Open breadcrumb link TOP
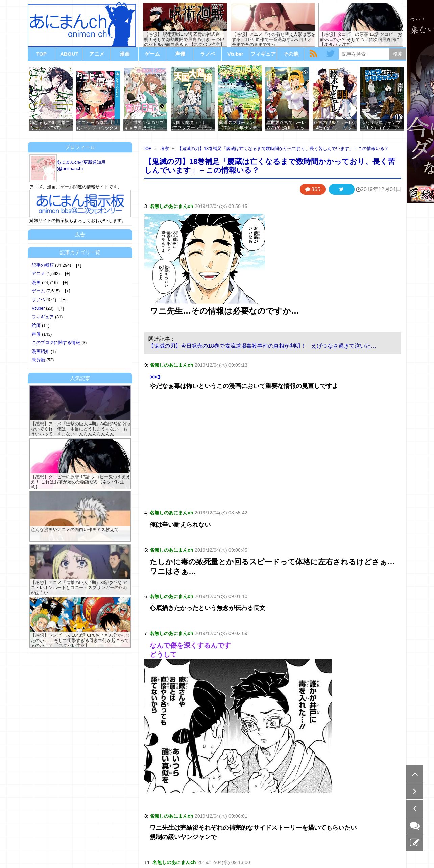The height and width of the screenshot is (868, 434). point(147,149)
